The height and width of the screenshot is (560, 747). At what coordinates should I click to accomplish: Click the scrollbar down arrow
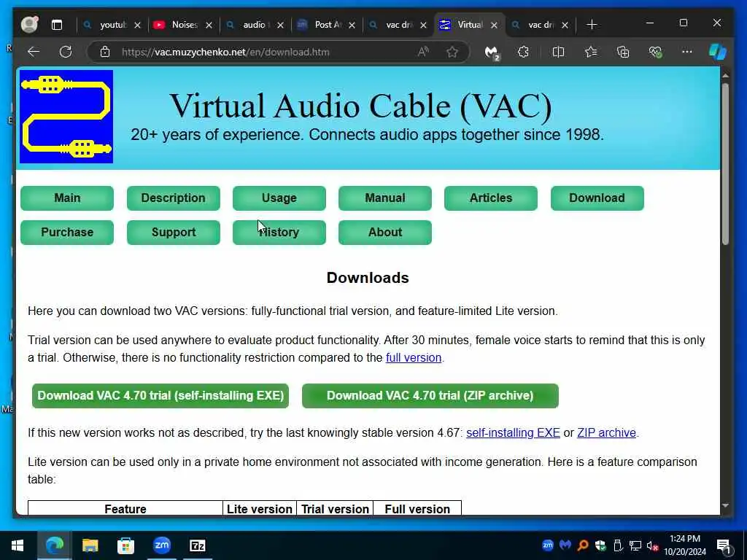[725, 506]
